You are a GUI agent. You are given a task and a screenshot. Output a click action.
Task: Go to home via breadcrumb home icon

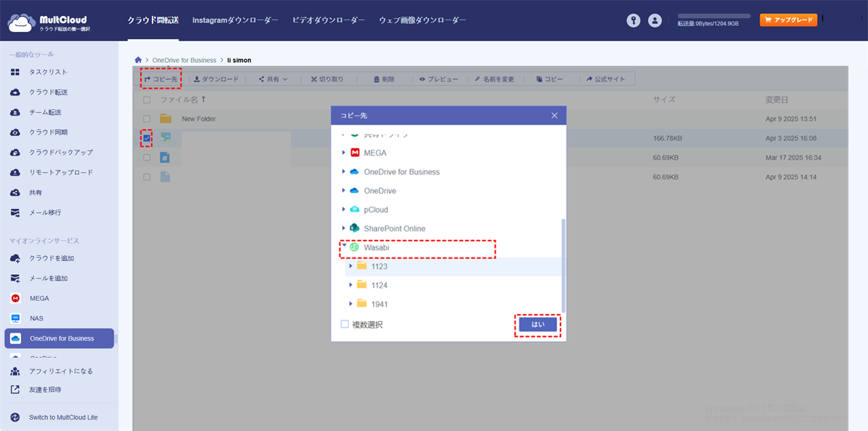pos(138,60)
